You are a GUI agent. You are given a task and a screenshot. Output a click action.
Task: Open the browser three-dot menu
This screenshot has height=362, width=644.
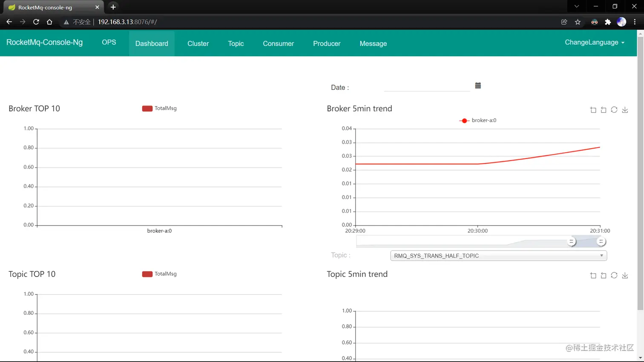click(x=635, y=22)
